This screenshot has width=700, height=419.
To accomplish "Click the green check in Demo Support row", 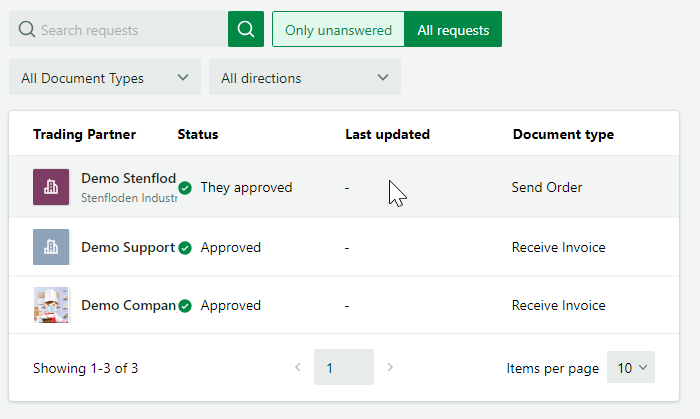I will click(185, 248).
